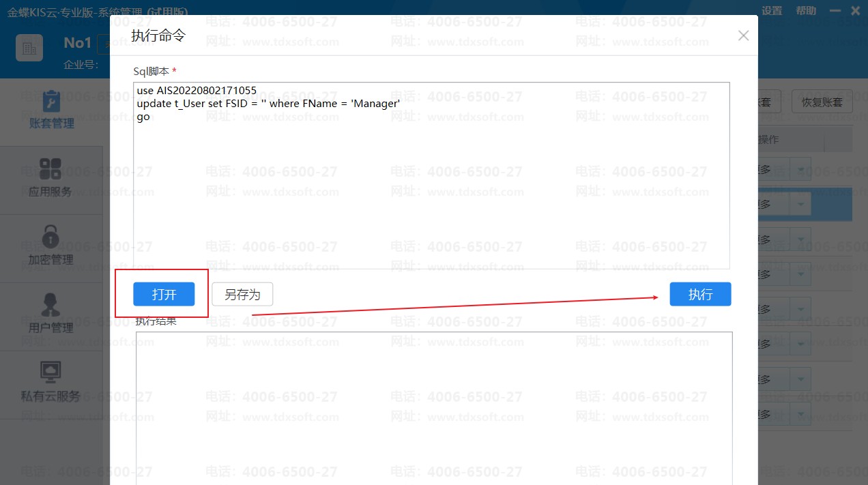868x485 pixels.
Task: Click the 私有云服务 cloud monitor icon
Action: tap(50, 372)
